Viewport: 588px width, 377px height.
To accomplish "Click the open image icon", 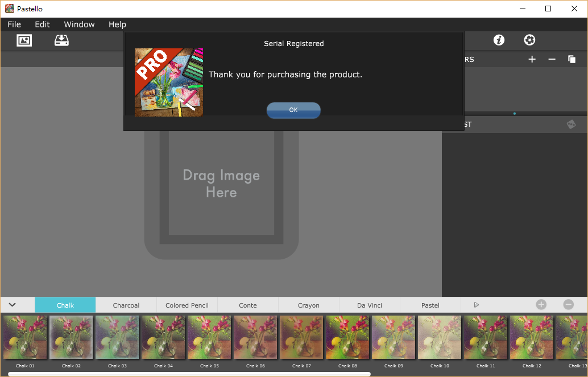I will (24, 40).
